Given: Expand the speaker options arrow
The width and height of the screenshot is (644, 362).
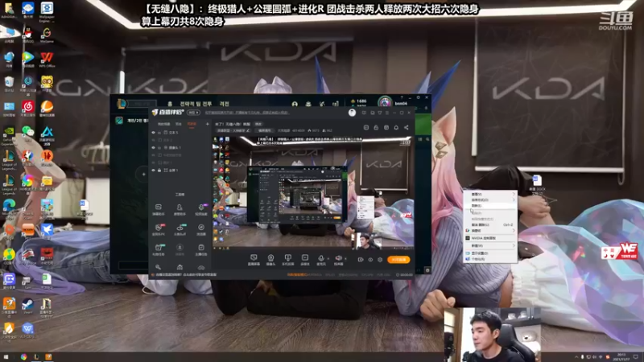Looking at the screenshot, I should [345, 258].
